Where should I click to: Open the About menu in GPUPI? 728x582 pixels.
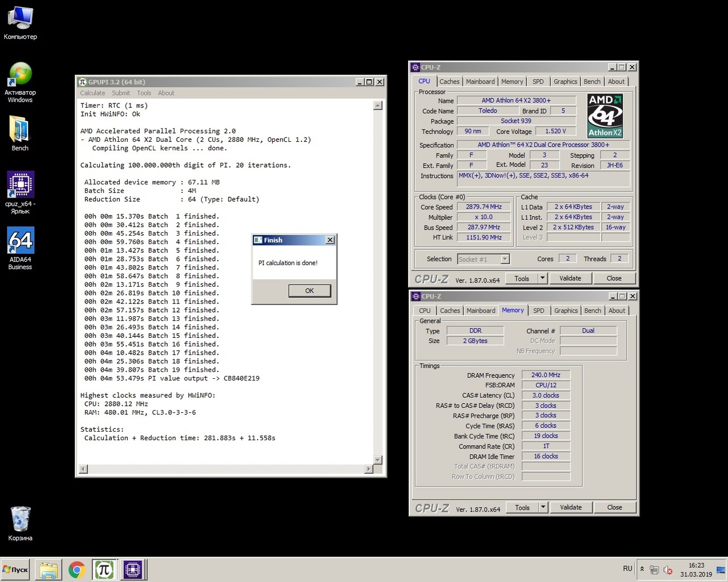pyautogui.click(x=166, y=93)
